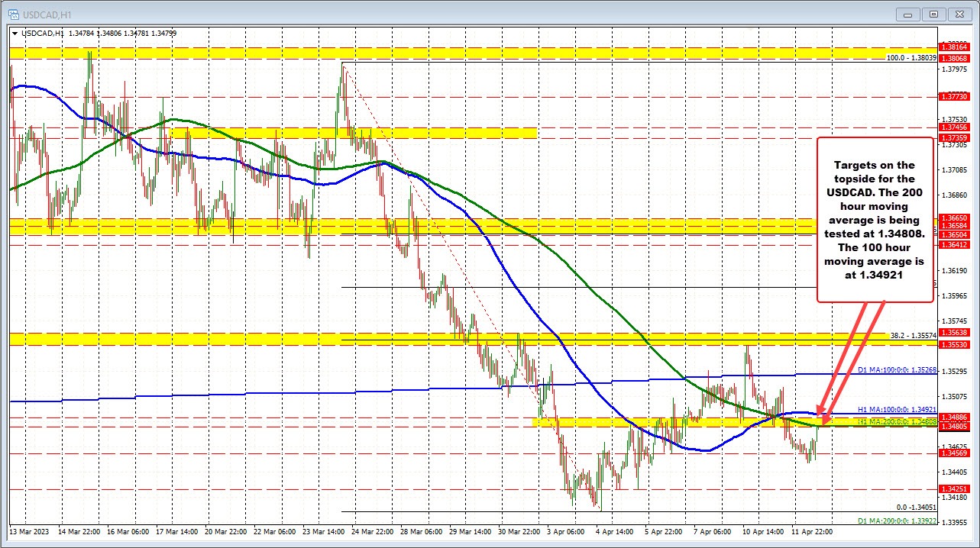The image size is (980, 548).
Task: Open the one-click trading arrow beside USDCAD,H1
Action: click(x=15, y=33)
